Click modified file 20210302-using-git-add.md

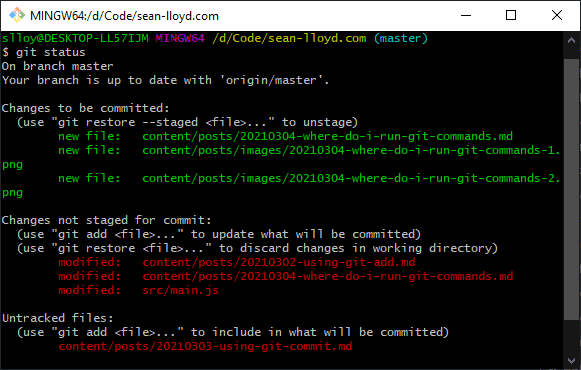pos(279,263)
